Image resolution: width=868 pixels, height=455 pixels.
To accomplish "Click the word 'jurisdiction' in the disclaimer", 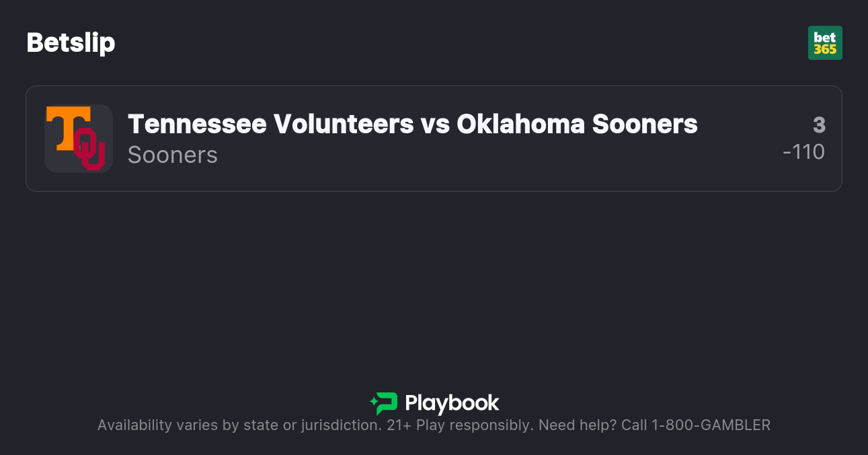I will [342, 425].
